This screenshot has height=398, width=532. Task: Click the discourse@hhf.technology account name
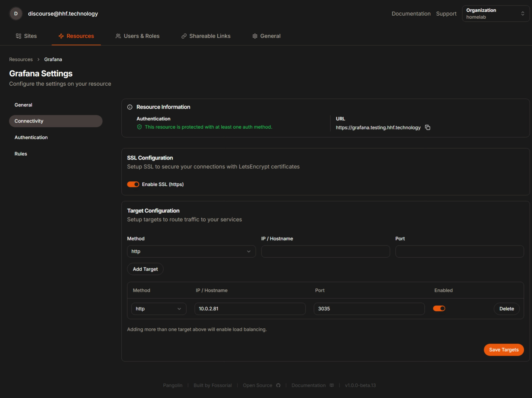63,14
